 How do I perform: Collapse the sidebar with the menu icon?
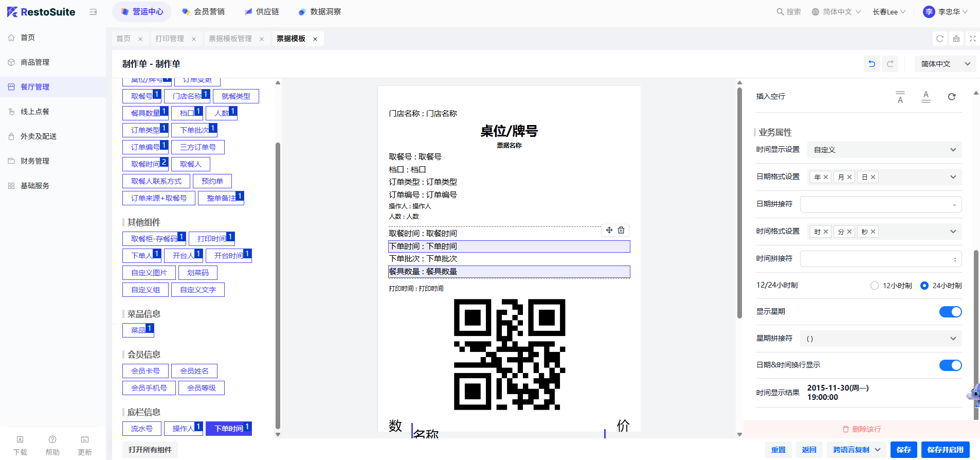[93, 12]
